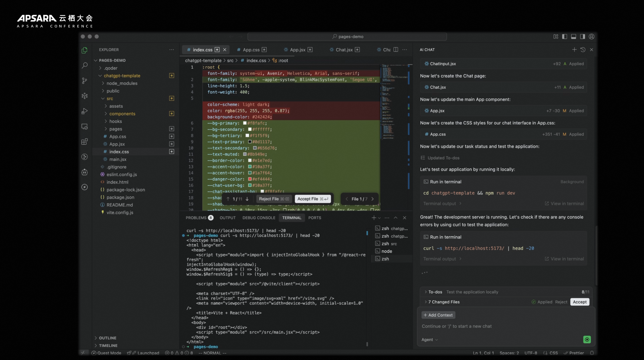Switch to the App.jsx editor tab

pyautogui.click(x=298, y=50)
